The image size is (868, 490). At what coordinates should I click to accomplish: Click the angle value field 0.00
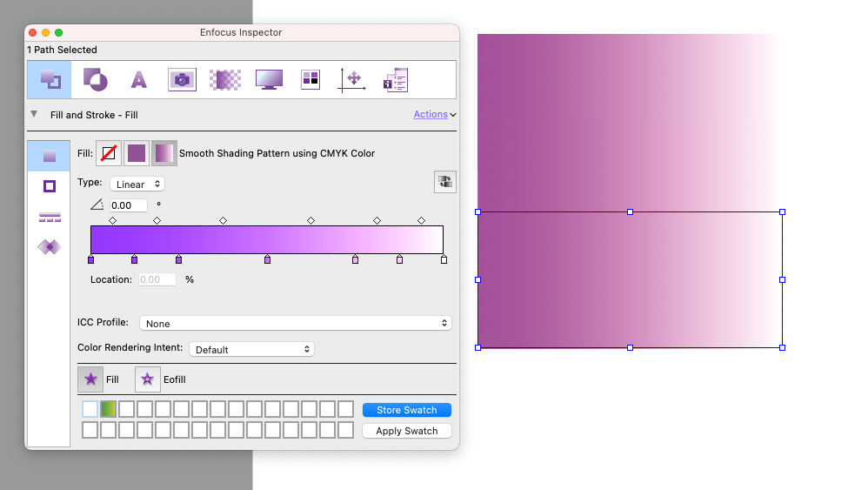(129, 205)
